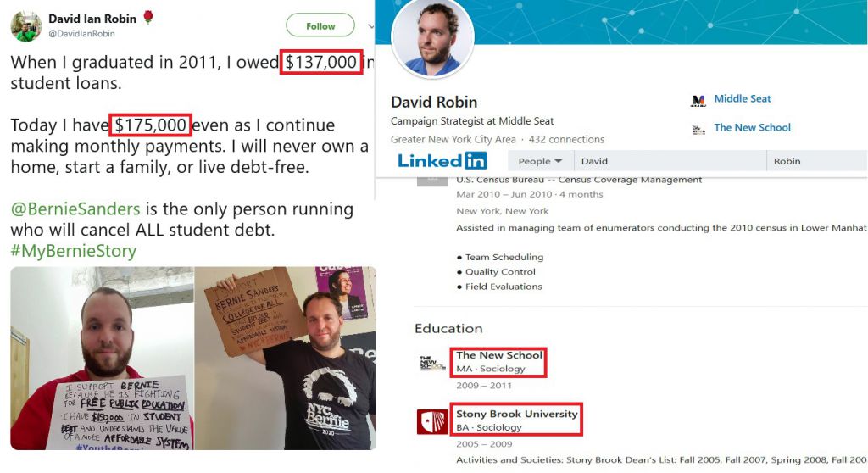The image size is (868, 473).
Task: Expand the tweet options chevron beside Follow
Action: (x=370, y=26)
